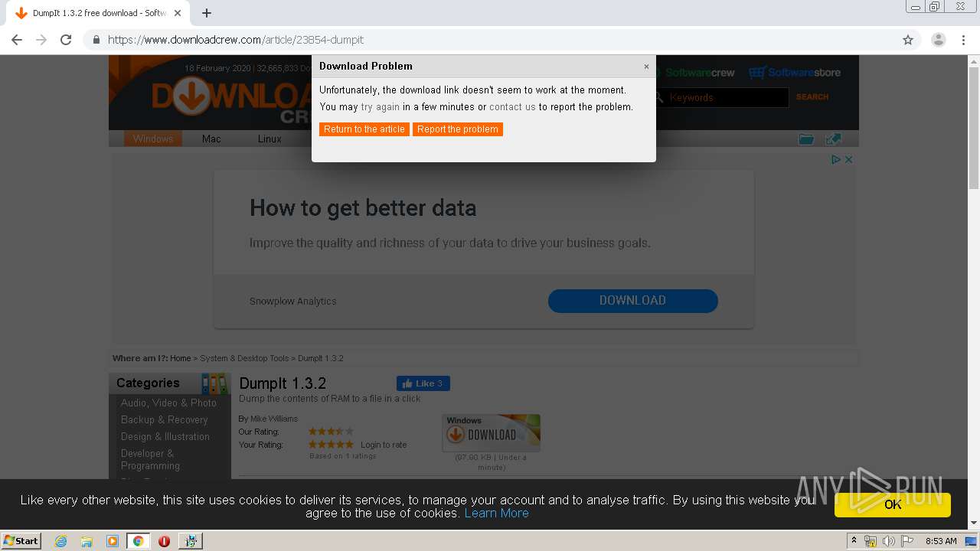This screenshot has width=980, height=551.
Task: Rate using Your Rating stars
Action: point(331,445)
